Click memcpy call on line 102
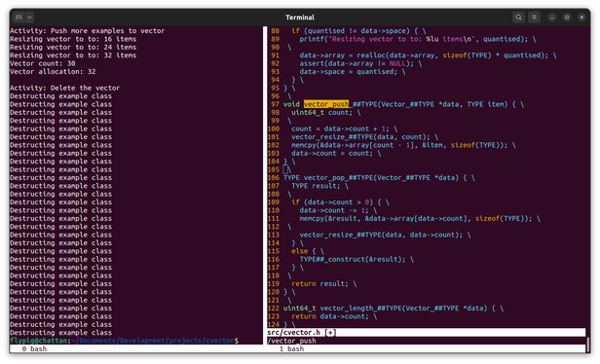 [x=399, y=145]
